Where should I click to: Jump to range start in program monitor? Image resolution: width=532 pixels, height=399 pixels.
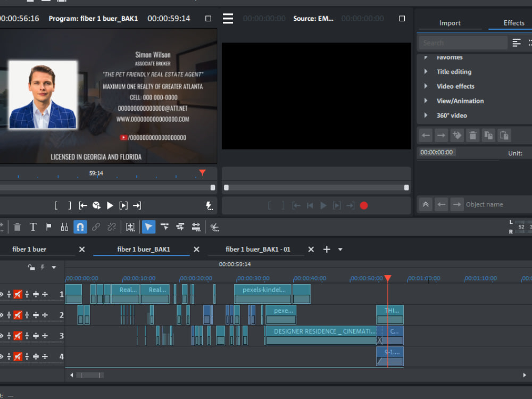[83, 205]
